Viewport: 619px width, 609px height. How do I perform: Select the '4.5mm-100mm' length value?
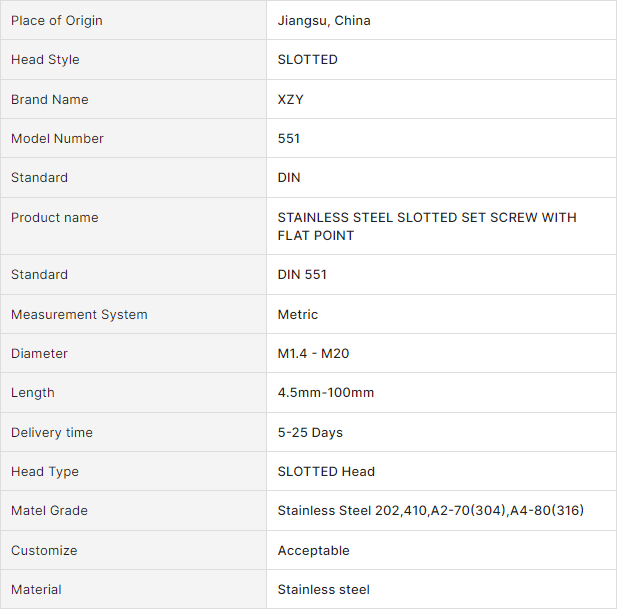(326, 393)
